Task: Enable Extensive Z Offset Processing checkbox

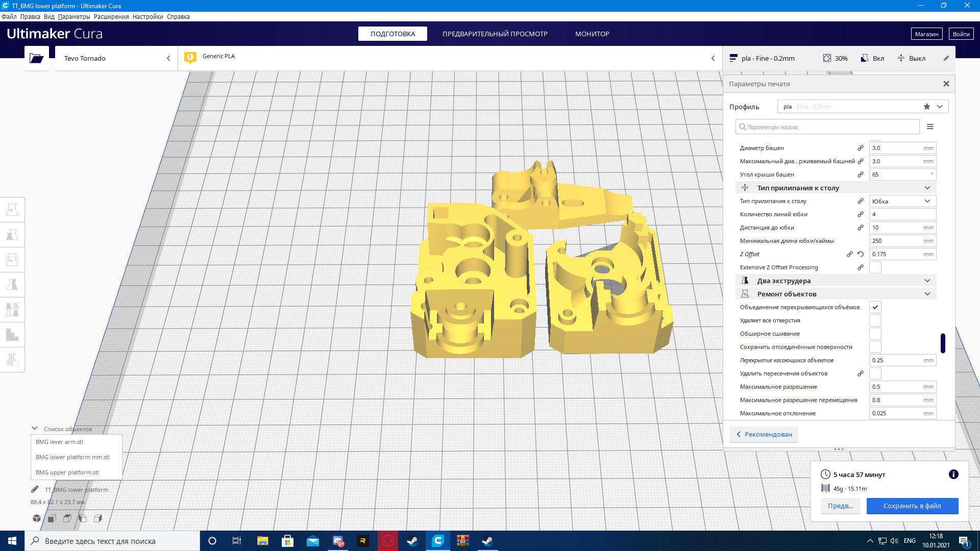Action: 875,267
